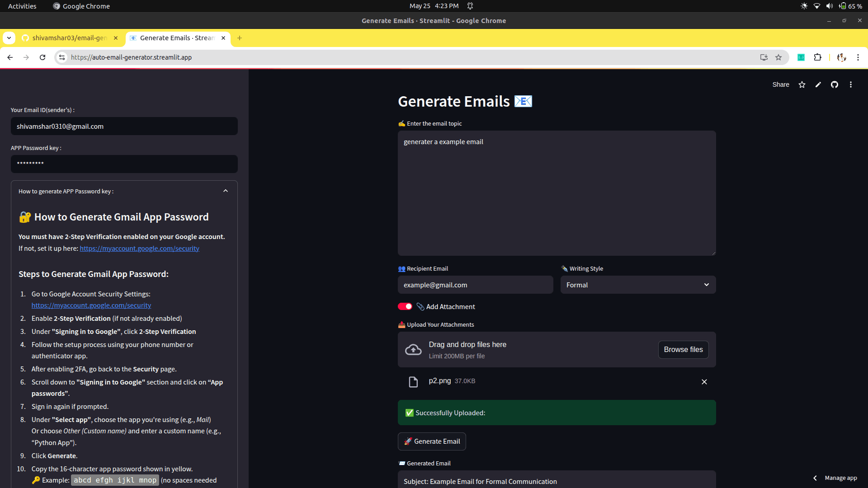Open the app editor via the pencil icon

pos(818,84)
